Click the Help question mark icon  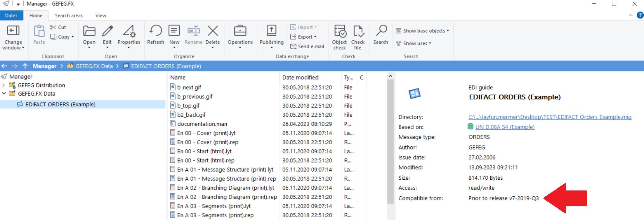click(x=640, y=15)
